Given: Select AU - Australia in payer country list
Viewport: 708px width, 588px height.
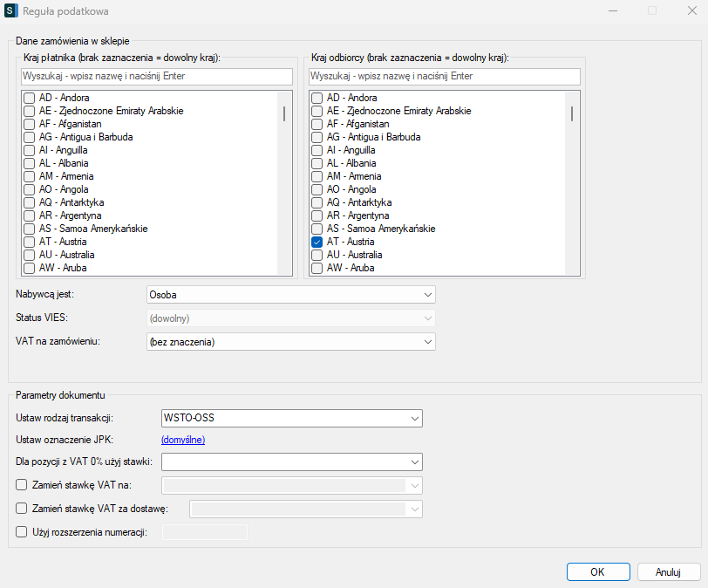Looking at the screenshot, I should coord(30,255).
